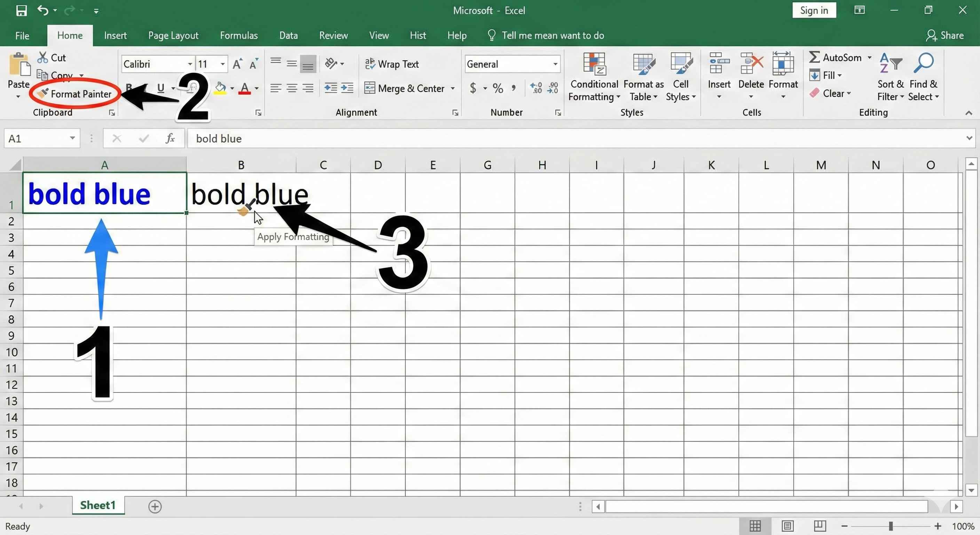
Task: Open the Name Box dropdown arrow
Action: [x=72, y=138]
